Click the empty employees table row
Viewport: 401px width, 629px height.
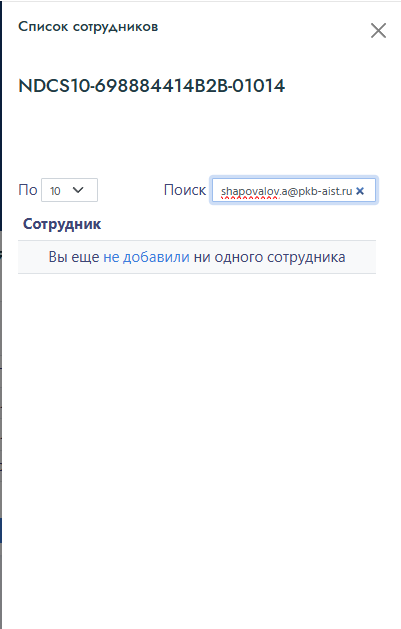coord(197,257)
